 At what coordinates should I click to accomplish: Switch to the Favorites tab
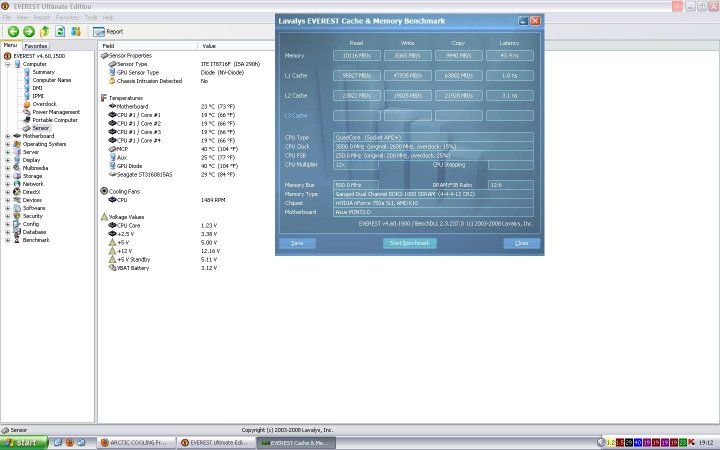pyautogui.click(x=35, y=46)
